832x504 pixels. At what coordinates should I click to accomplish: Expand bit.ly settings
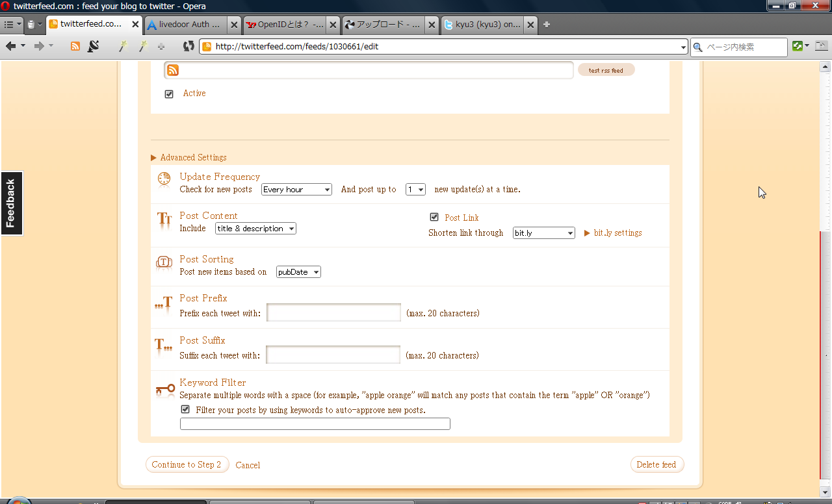[613, 233]
